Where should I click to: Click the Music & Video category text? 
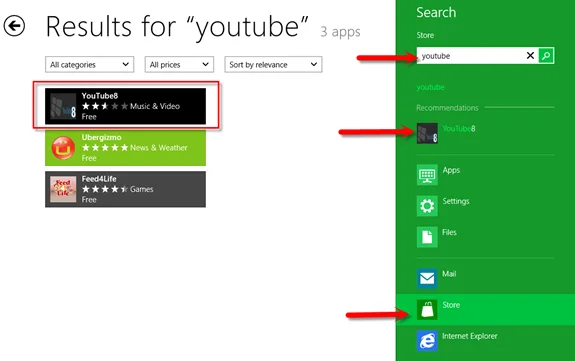coord(155,106)
